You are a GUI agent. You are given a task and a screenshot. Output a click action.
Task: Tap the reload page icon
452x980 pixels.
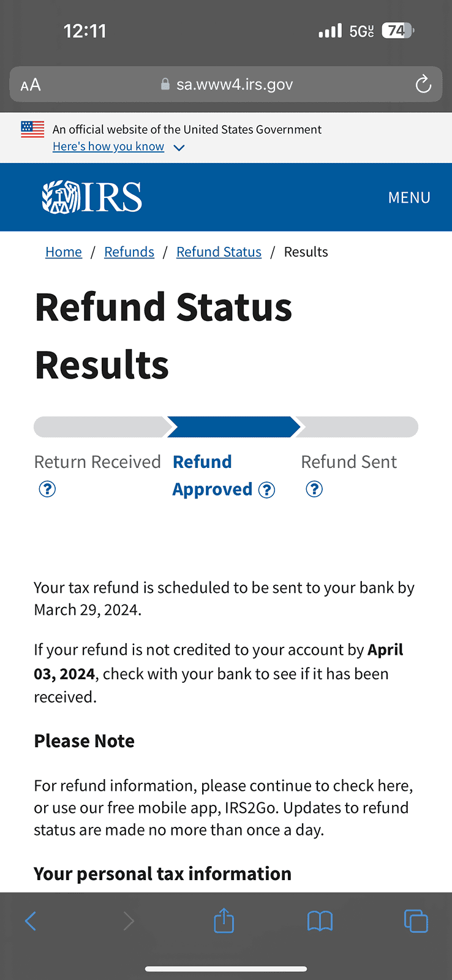423,85
